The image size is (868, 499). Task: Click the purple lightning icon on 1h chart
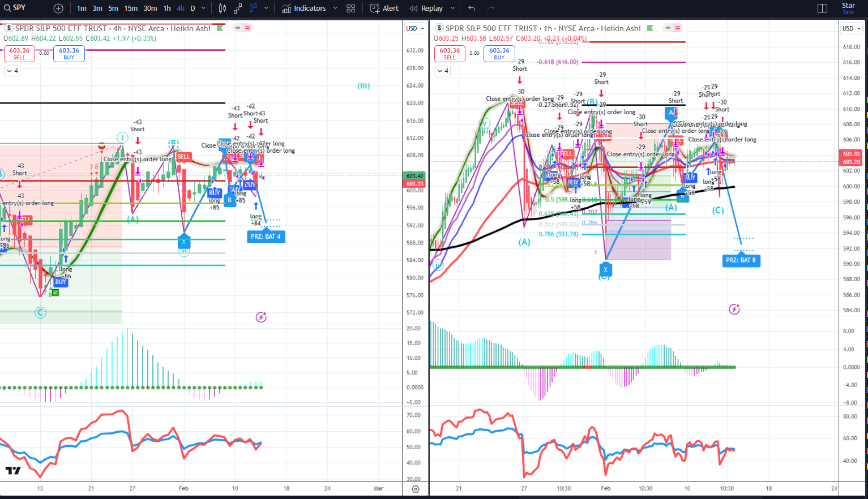tap(734, 309)
